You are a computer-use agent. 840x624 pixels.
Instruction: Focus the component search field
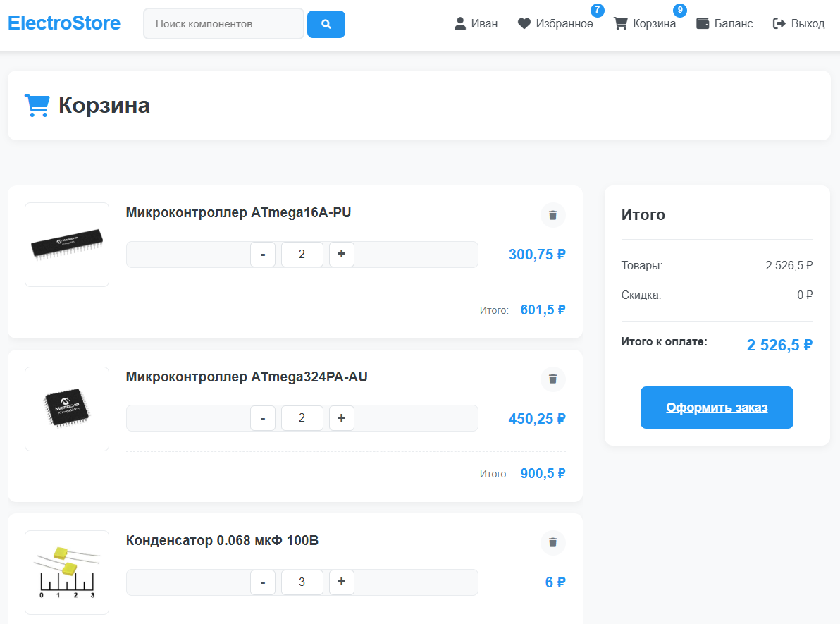click(223, 23)
